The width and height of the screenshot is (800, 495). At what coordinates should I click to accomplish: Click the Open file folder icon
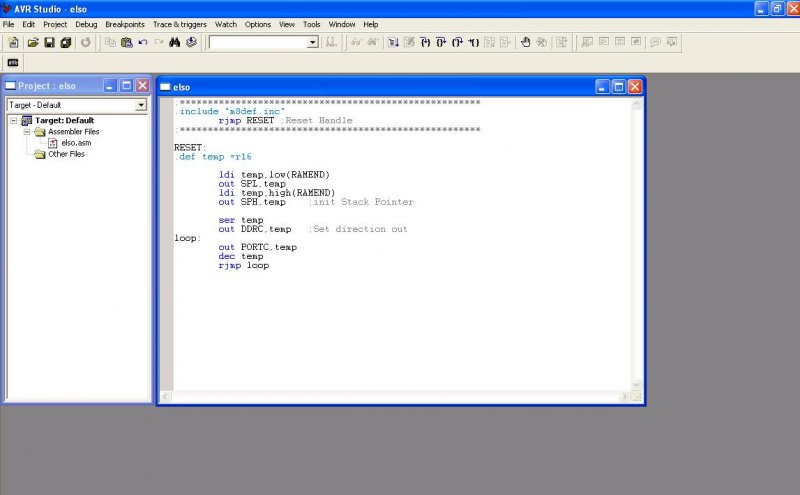[x=33, y=42]
